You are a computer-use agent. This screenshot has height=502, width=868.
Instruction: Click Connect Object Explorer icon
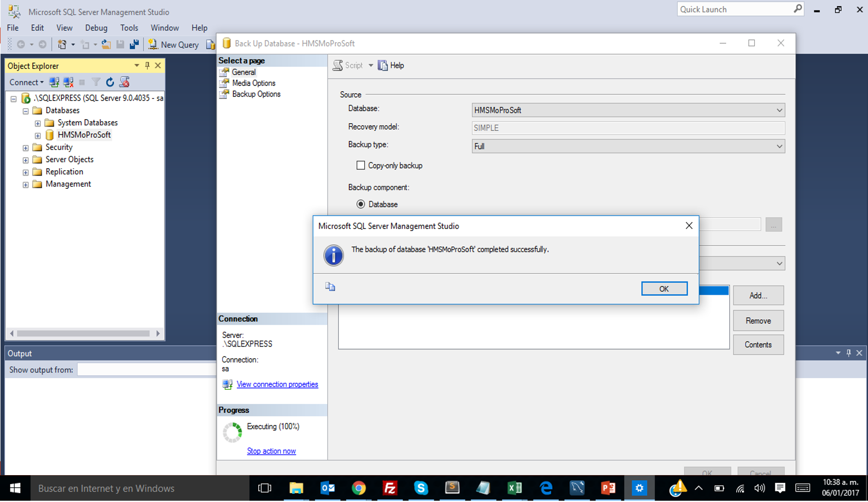pyautogui.click(x=54, y=82)
